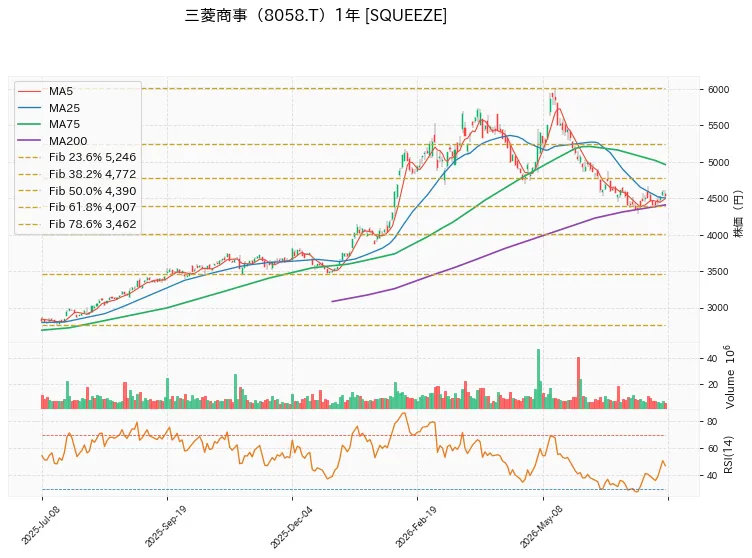Click the RSI(14) axis title
Screen dimensions: 752x558
pyautogui.click(x=728, y=455)
